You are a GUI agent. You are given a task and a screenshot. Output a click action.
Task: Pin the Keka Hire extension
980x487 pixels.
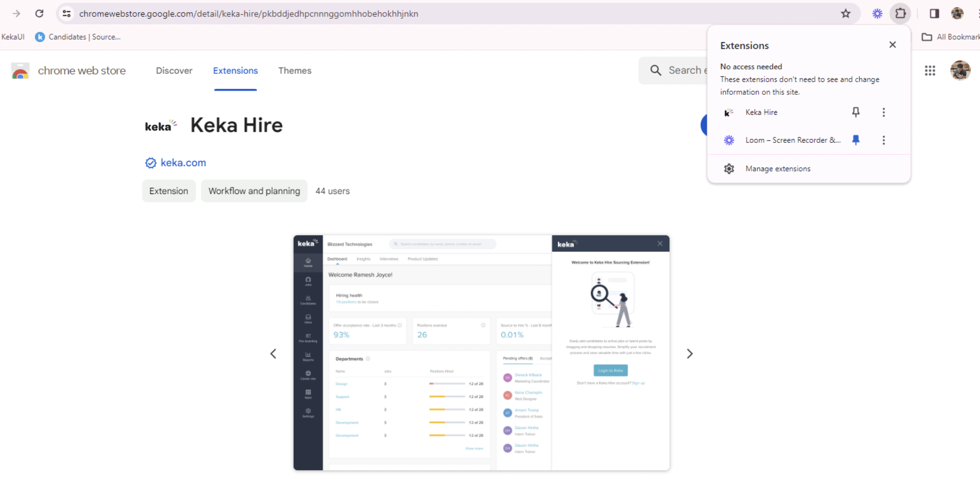coord(856,112)
